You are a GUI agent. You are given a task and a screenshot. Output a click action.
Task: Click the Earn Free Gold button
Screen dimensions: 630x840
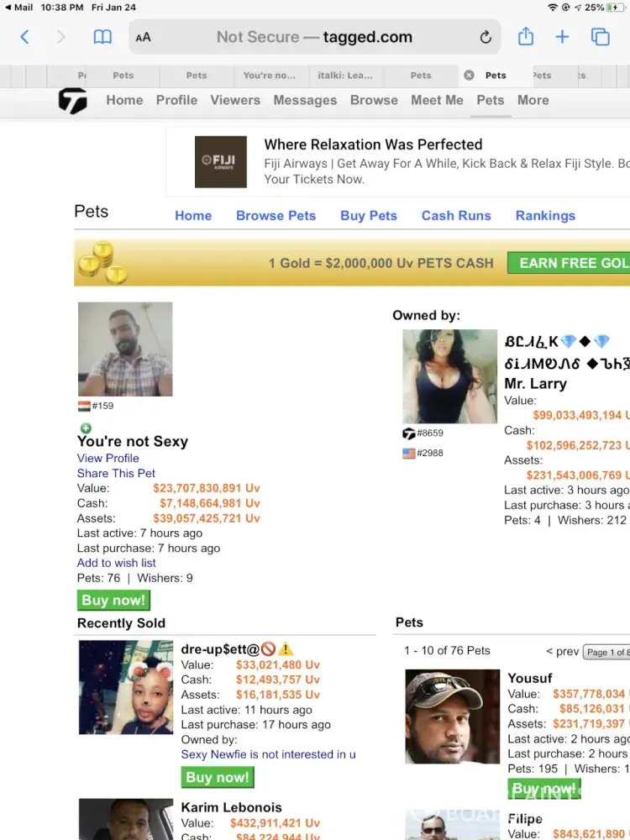click(569, 263)
